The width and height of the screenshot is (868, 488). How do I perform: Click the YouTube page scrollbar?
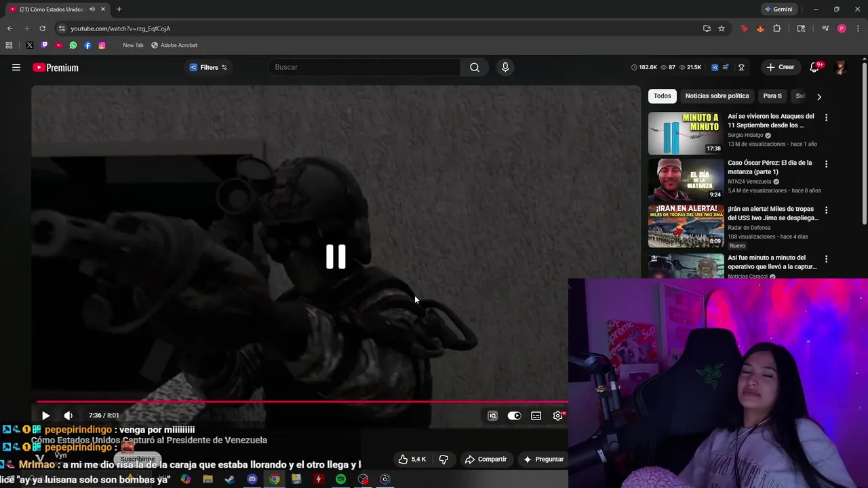coord(864,142)
